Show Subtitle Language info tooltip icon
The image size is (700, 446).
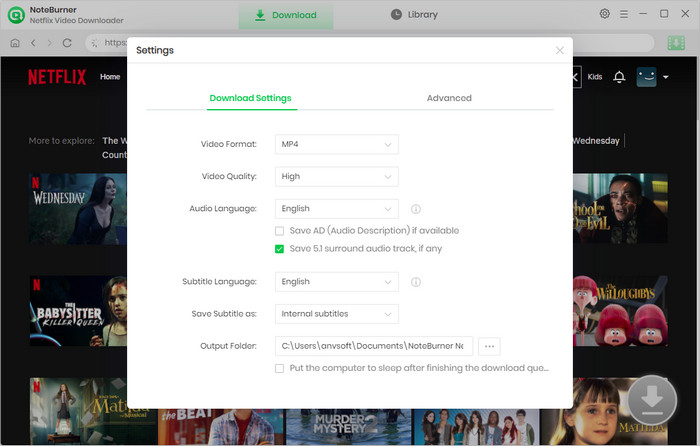click(x=416, y=282)
